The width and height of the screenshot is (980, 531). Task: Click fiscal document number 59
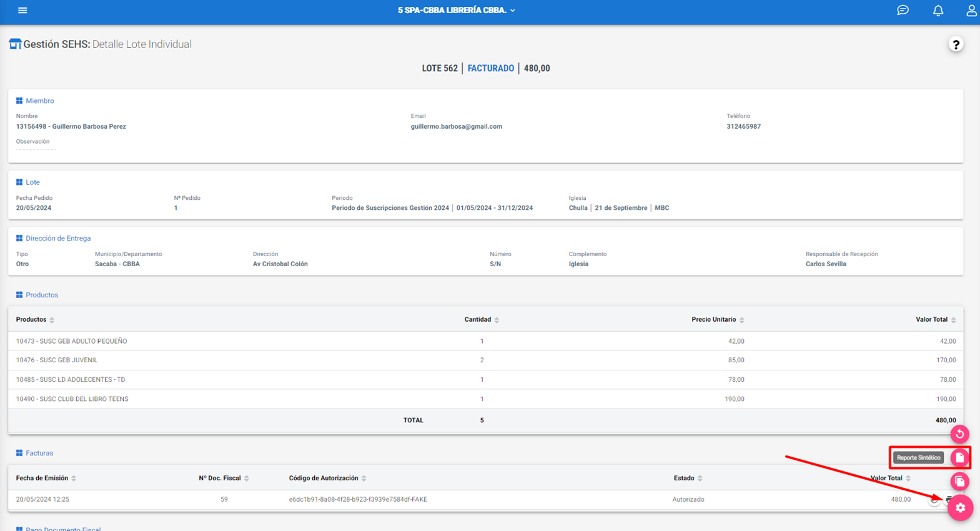[x=224, y=499]
